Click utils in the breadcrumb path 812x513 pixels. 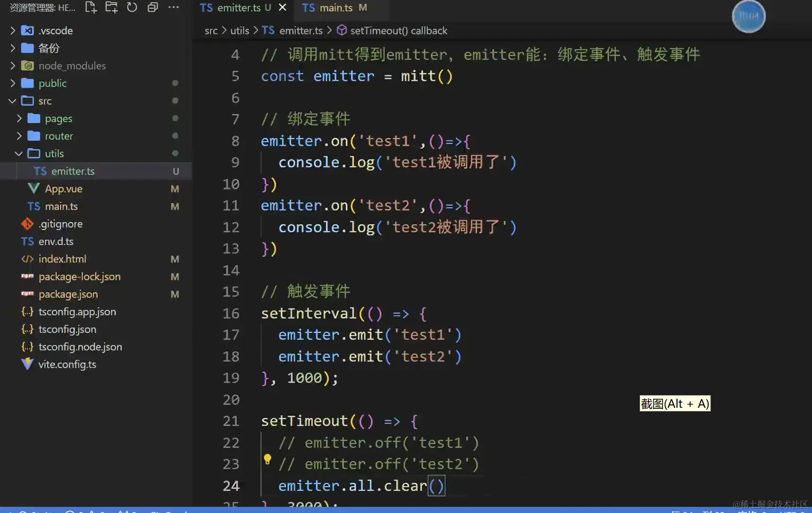[x=239, y=31]
